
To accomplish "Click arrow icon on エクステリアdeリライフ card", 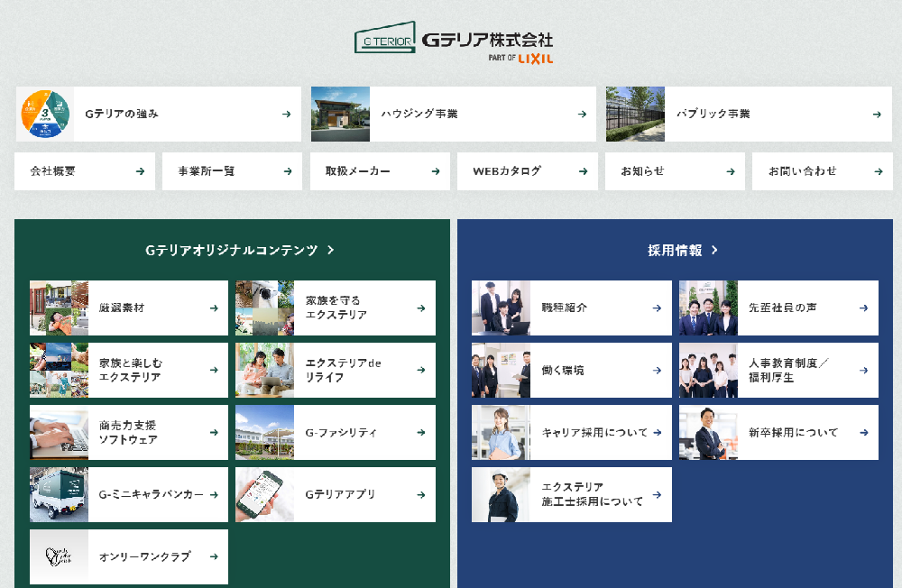I will pyautogui.click(x=421, y=370).
